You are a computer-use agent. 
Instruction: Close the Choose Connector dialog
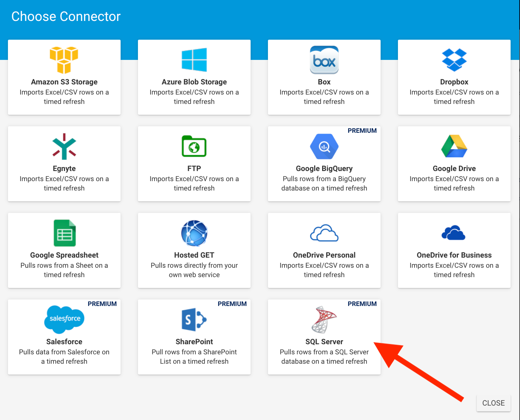pos(494,403)
